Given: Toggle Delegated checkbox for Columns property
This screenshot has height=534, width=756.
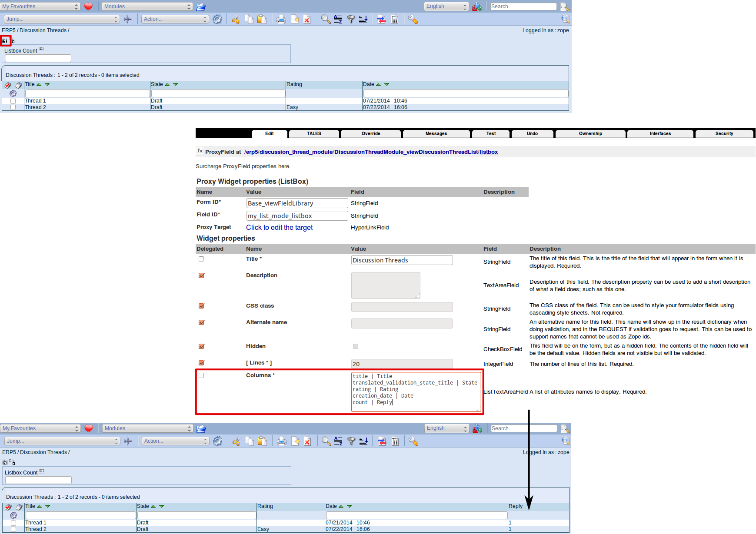Looking at the screenshot, I should [201, 375].
